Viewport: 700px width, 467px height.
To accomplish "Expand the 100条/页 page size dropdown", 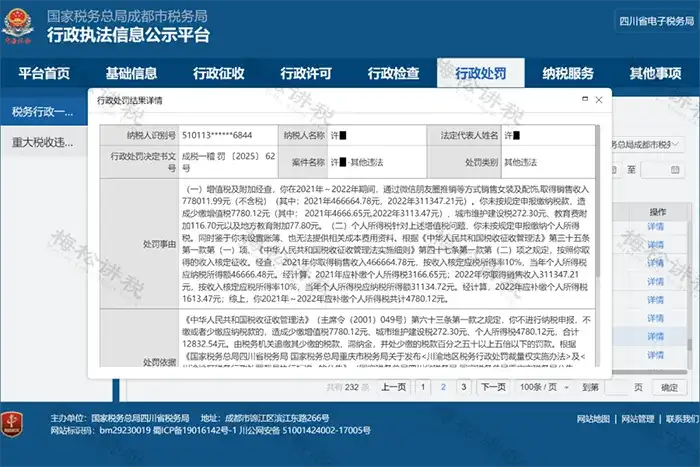I will 544,387.
